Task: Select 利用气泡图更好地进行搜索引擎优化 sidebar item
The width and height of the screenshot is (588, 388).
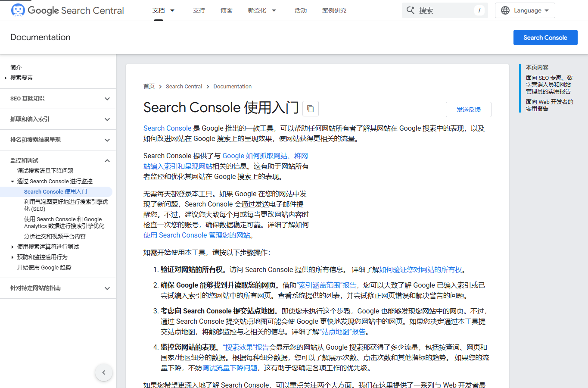Action: point(66,206)
